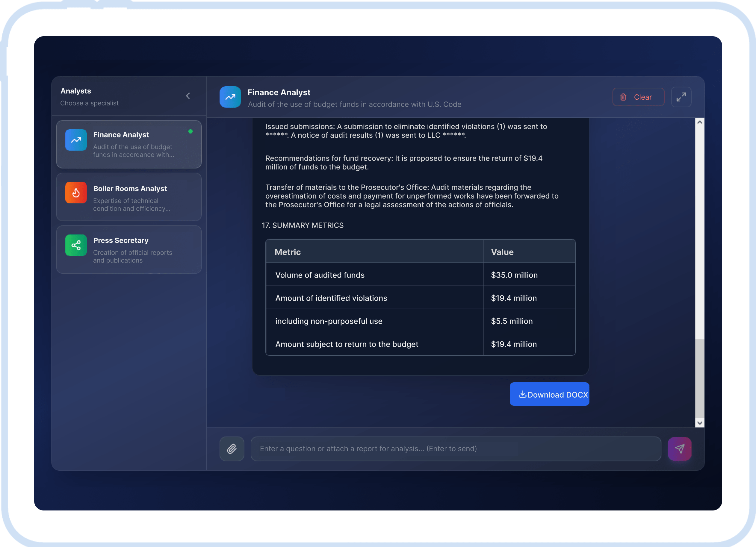
Task: Click the "Recommendations for fund recovery" paragraph
Action: 404,163
